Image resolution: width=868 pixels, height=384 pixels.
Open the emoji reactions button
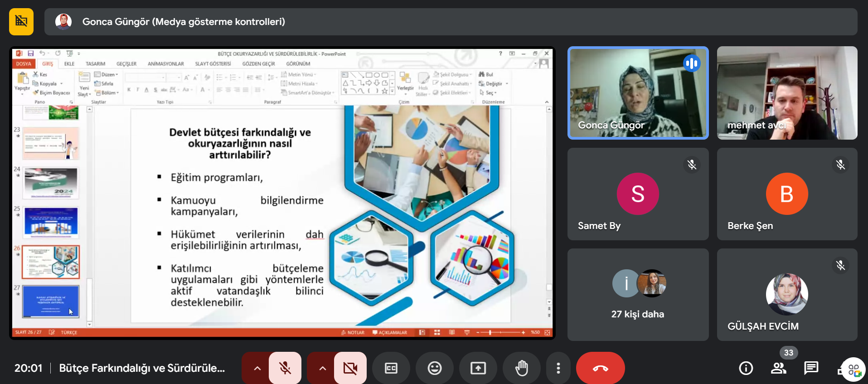pyautogui.click(x=434, y=368)
